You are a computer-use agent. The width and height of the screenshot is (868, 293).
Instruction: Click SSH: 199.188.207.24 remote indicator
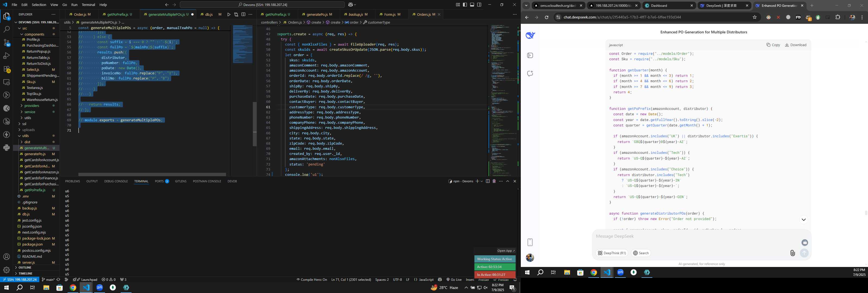coord(19,279)
